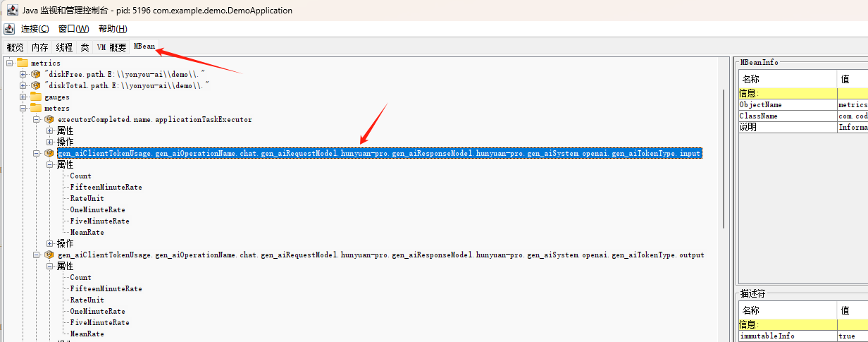Collapse the gen_aiTokenType.input bean node
This screenshot has height=342, width=868.
pos(37,153)
